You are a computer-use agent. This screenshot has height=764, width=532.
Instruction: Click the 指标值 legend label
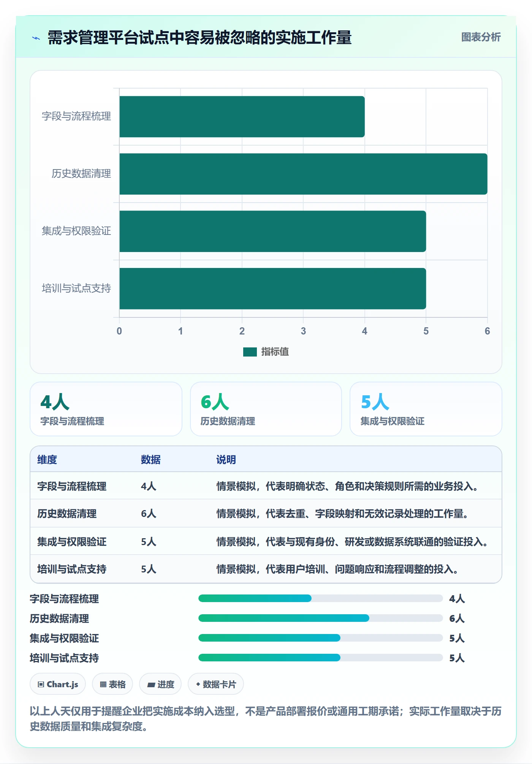tap(275, 352)
